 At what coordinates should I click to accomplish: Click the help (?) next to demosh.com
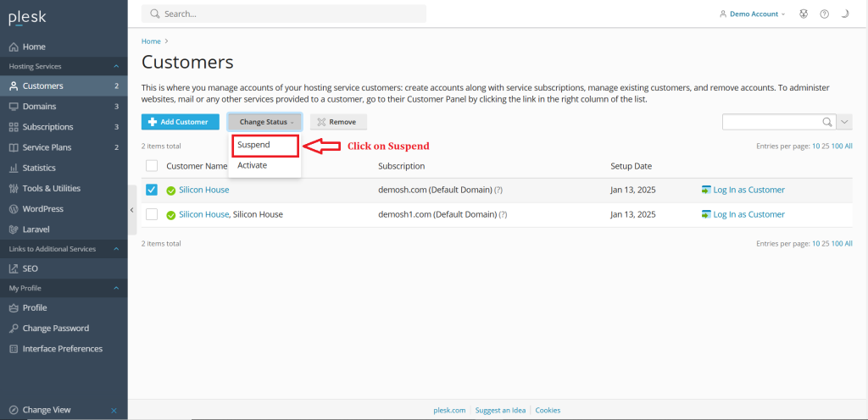pyautogui.click(x=498, y=191)
